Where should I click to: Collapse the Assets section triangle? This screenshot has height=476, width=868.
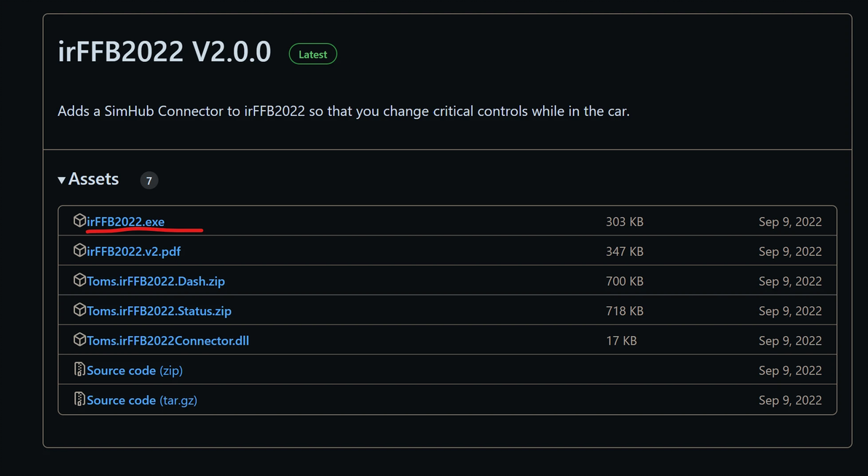[x=62, y=180]
